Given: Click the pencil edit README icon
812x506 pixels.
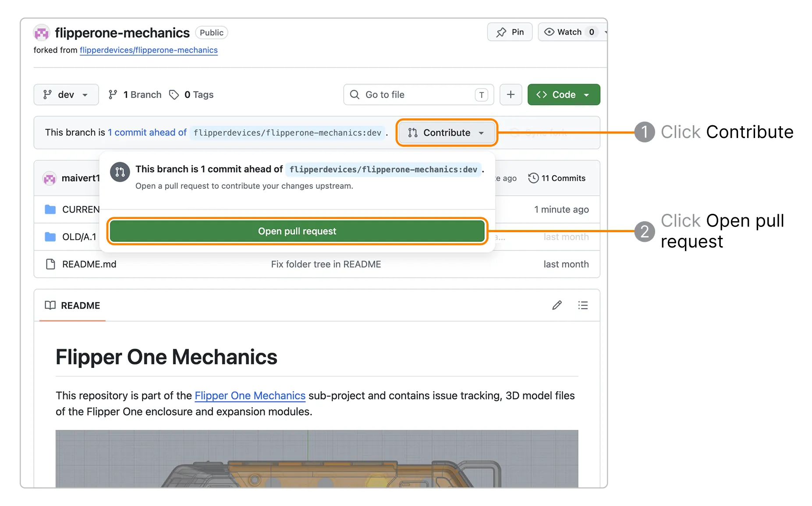Looking at the screenshot, I should tap(557, 305).
